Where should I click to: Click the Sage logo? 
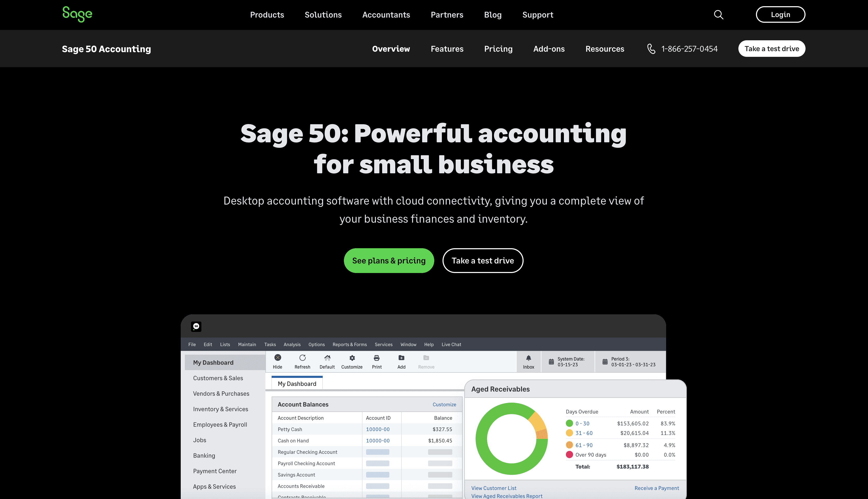pyautogui.click(x=77, y=14)
